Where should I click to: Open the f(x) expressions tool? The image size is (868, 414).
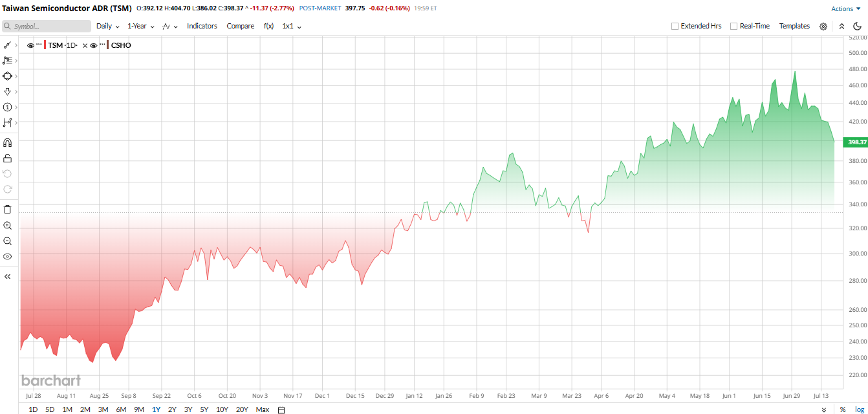268,26
